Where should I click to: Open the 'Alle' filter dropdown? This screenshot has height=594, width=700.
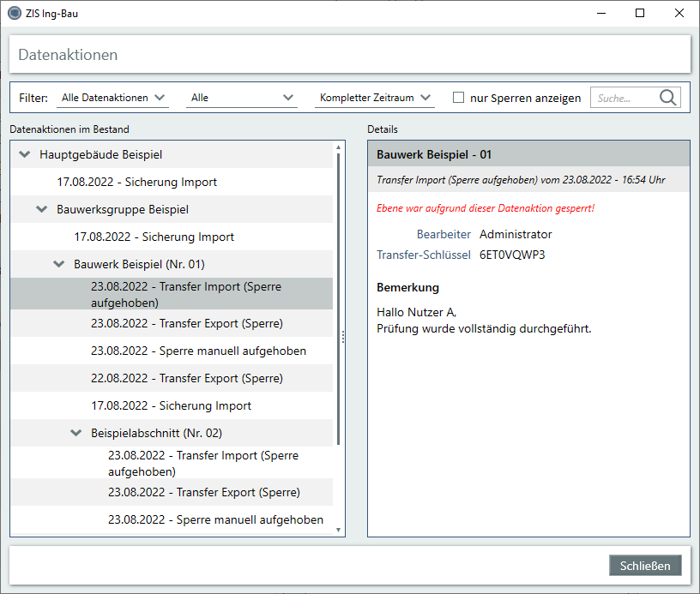(x=243, y=98)
